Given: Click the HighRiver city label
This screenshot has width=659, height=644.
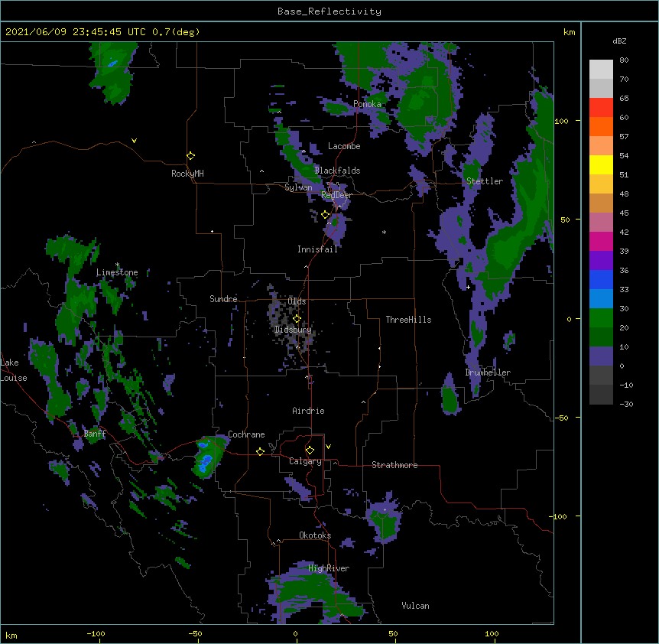Looking at the screenshot, I should tap(329, 568).
